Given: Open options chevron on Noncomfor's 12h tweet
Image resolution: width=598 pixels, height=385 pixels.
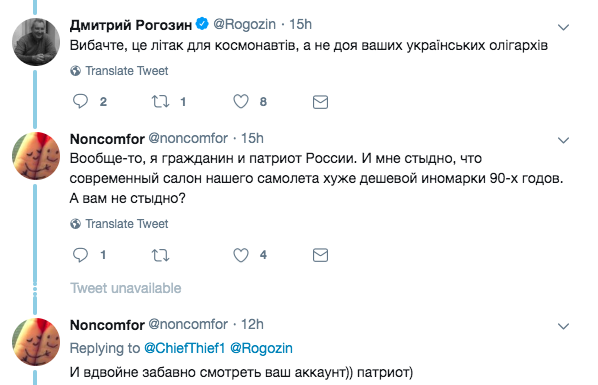Looking at the screenshot, I should [563, 326].
